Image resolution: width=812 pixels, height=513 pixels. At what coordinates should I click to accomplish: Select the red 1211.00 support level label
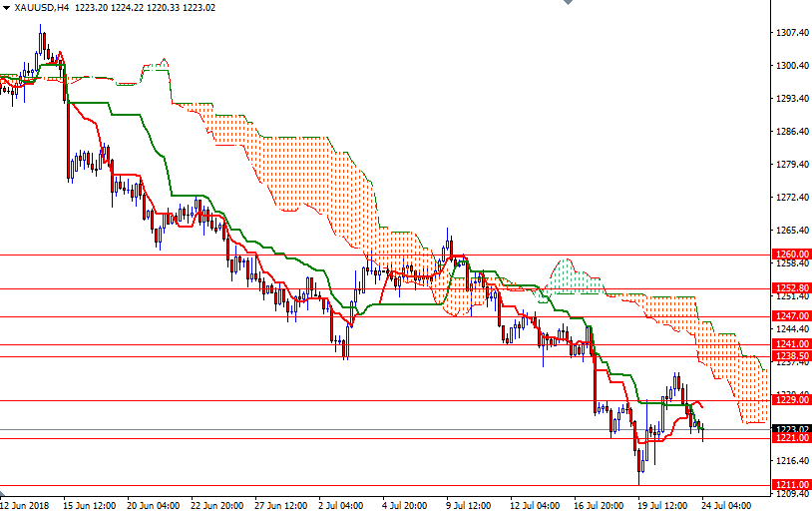792,485
